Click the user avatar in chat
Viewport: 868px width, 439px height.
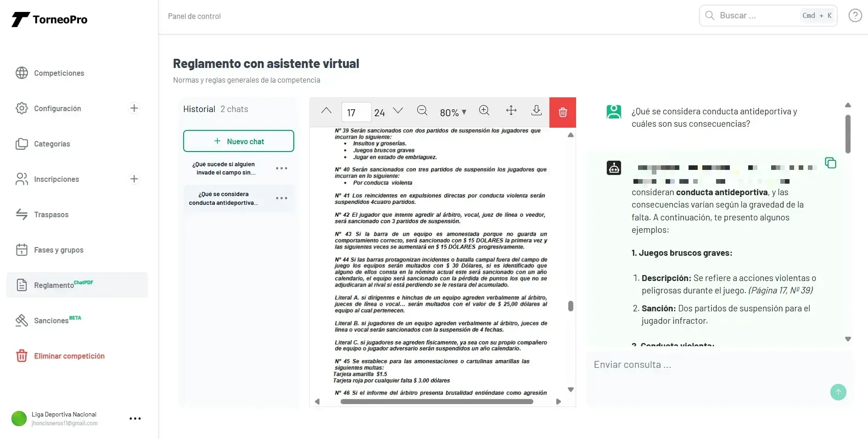[x=614, y=112]
